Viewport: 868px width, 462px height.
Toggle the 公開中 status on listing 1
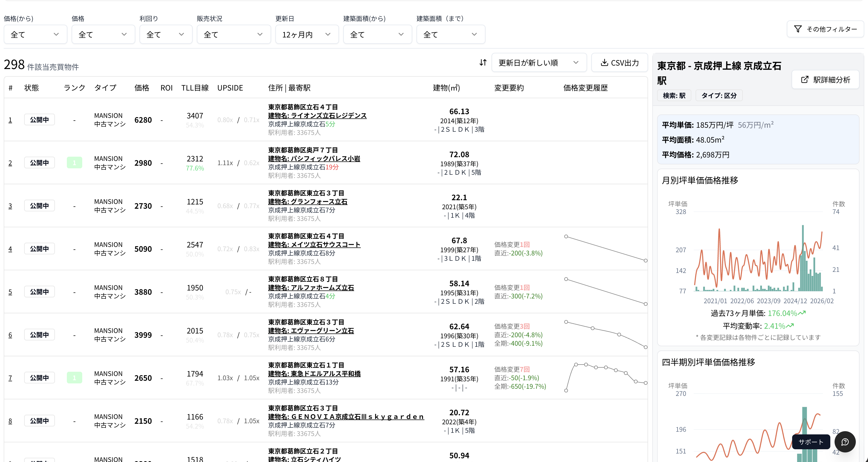40,119
